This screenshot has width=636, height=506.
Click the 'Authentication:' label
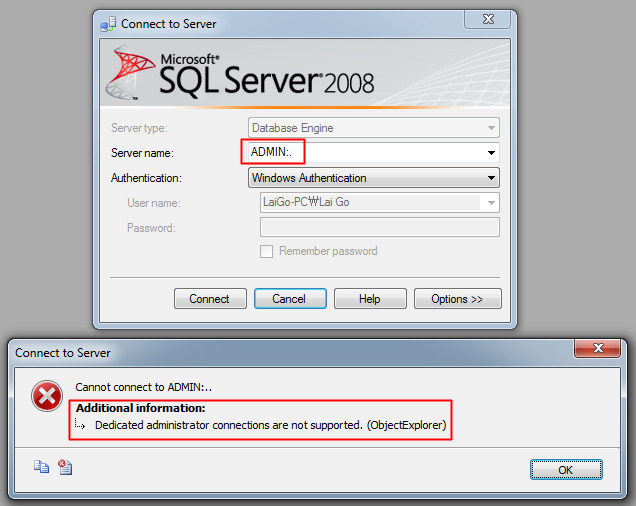pos(146,178)
